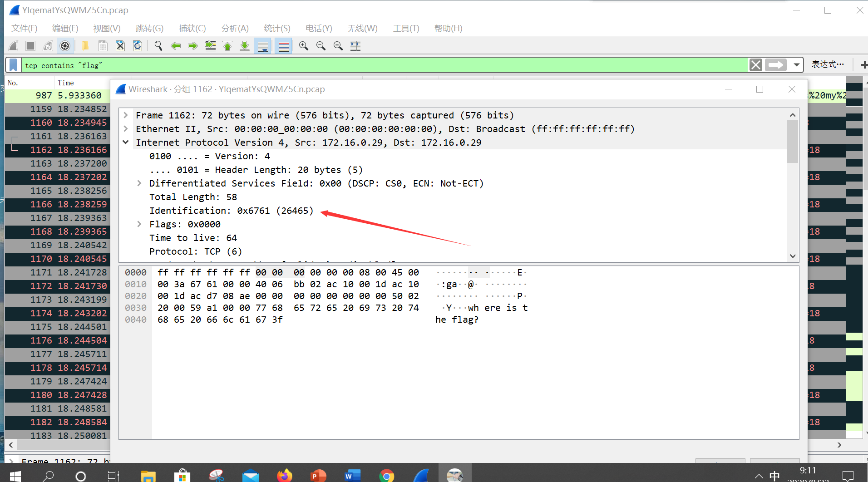Open the 统计(S) menu

(x=277, y=28)
